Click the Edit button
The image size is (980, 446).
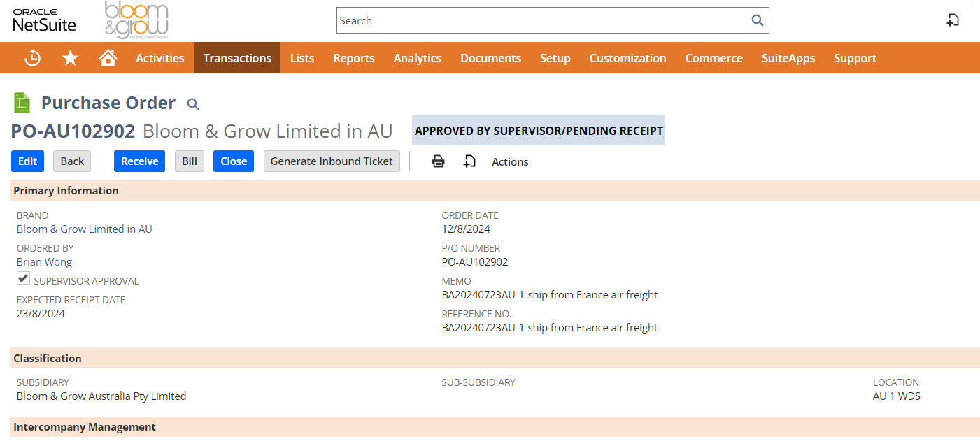click(28, 161)
